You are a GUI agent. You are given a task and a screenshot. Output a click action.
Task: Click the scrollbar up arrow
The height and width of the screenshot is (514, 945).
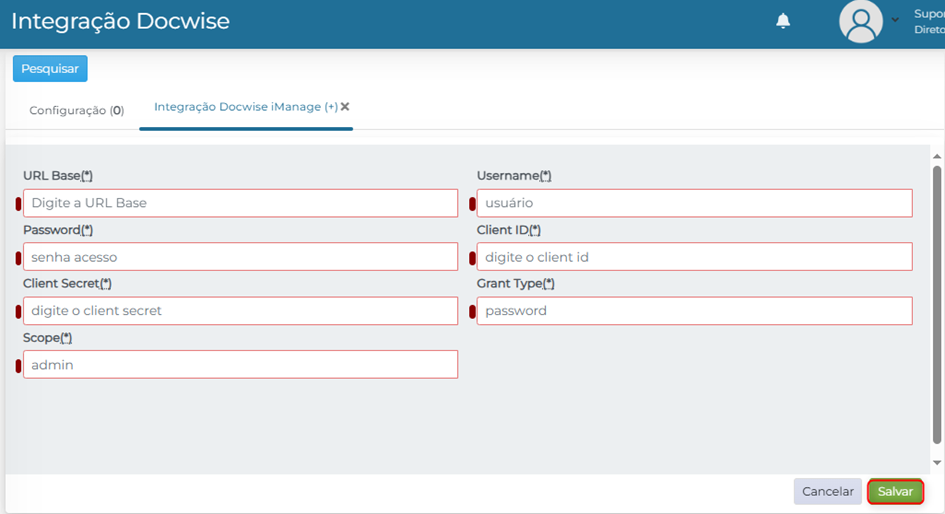click(x=937, y=157)
